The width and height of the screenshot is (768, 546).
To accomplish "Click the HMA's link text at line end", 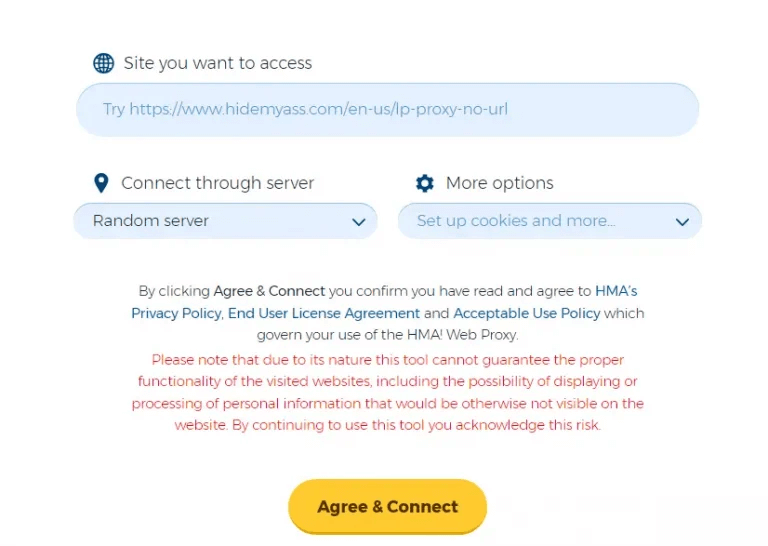I will pyautogui.click(x=616, y=291).
